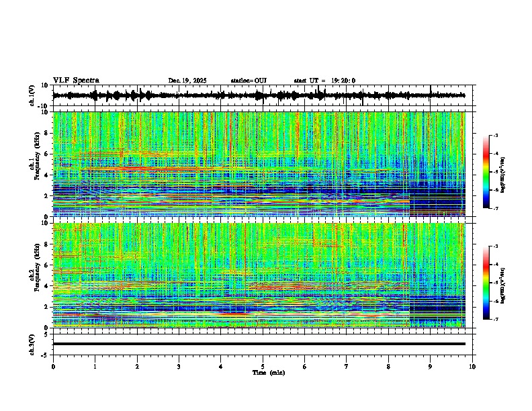
Task: Click the "ch.1(V)" waveform axis label
Action: (32, 95)
